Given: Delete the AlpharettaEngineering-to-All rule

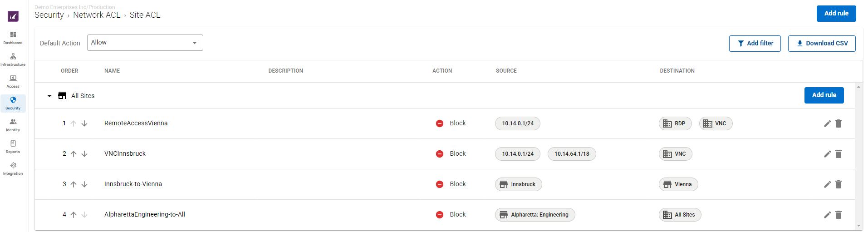Looking at the screenshot, I should (839, 215).
